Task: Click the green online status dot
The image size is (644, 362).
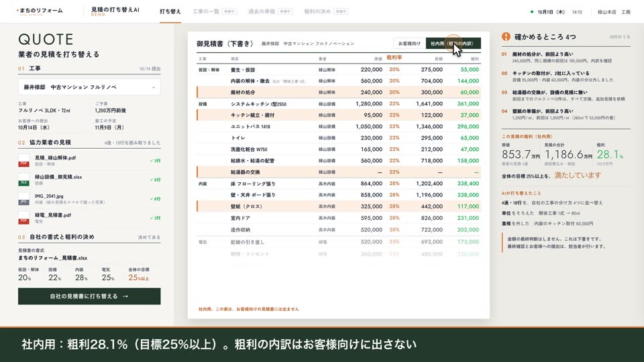Action: 532,12
